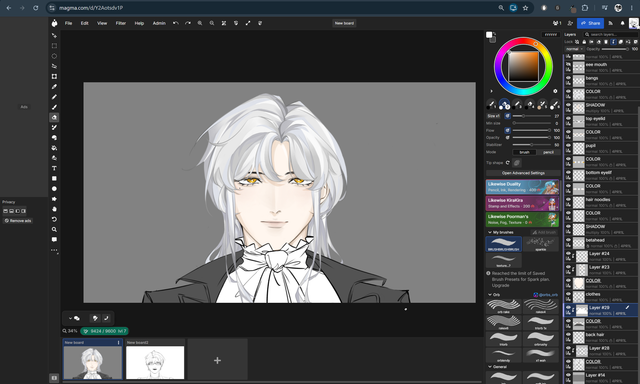The image size is (640, 384).
Task: Click Open Advanced Settings button
Action: point(523,173)
